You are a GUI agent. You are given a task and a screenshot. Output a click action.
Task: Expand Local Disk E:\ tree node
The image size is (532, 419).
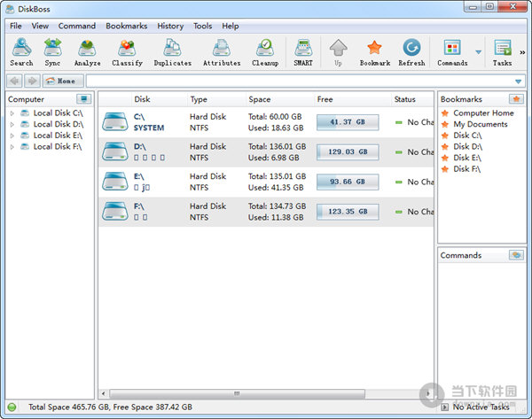12,136
